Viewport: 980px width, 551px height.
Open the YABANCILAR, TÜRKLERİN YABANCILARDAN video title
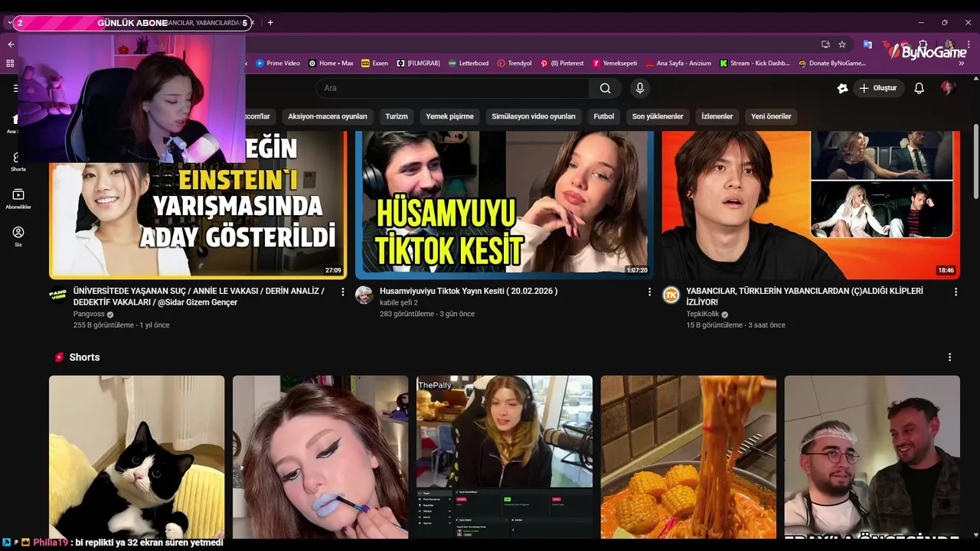coord(805,296)
